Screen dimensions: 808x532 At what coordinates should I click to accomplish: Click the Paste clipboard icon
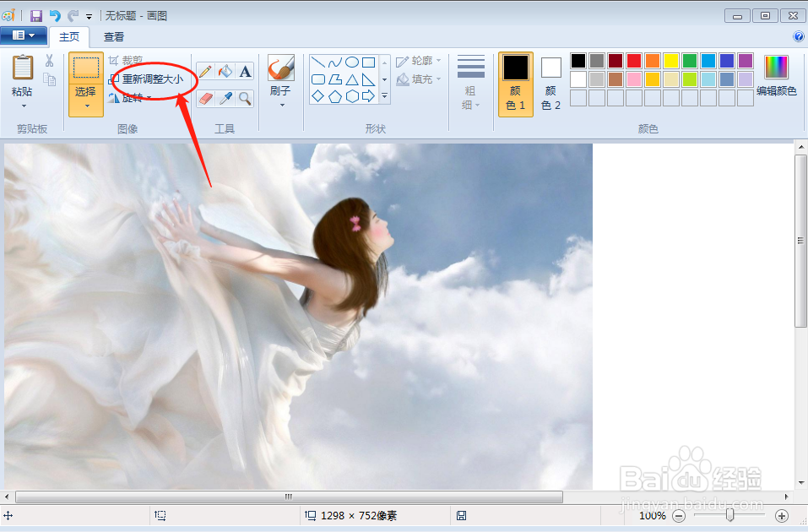[x=22, y=68]
